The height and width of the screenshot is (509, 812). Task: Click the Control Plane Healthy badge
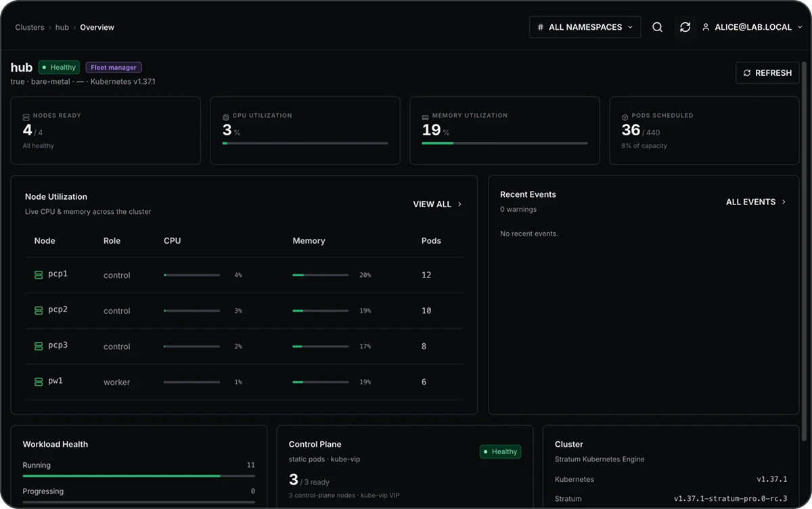point(501,451)
